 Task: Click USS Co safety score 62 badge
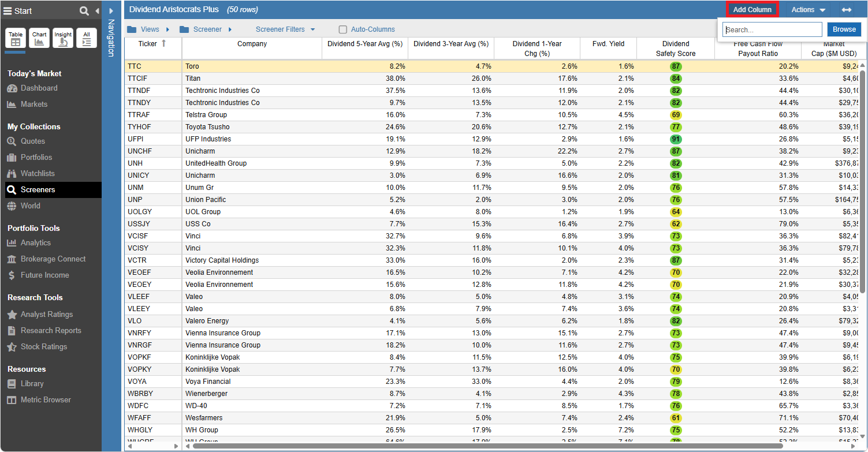(676, 224)
